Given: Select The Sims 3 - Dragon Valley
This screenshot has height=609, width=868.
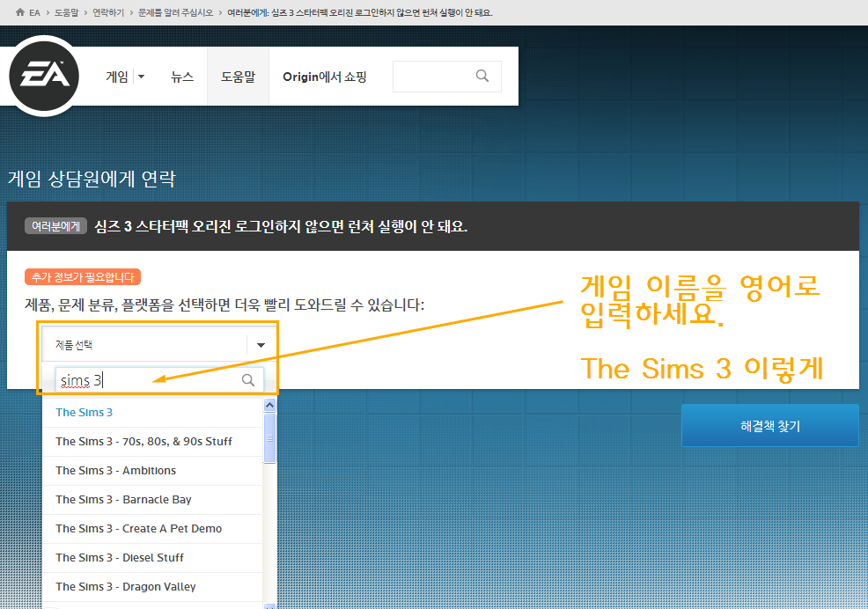Looking at the screenshot, I should 152,587.
